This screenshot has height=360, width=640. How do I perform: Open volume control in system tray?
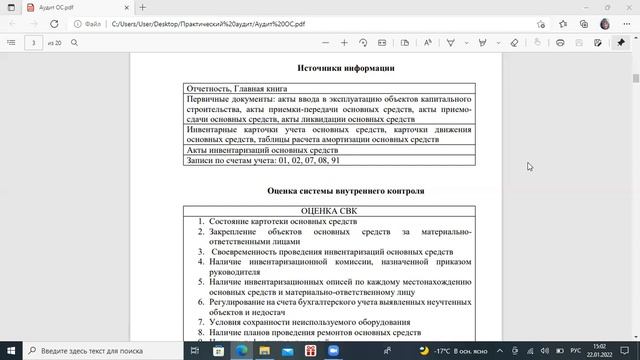[545, 351]
